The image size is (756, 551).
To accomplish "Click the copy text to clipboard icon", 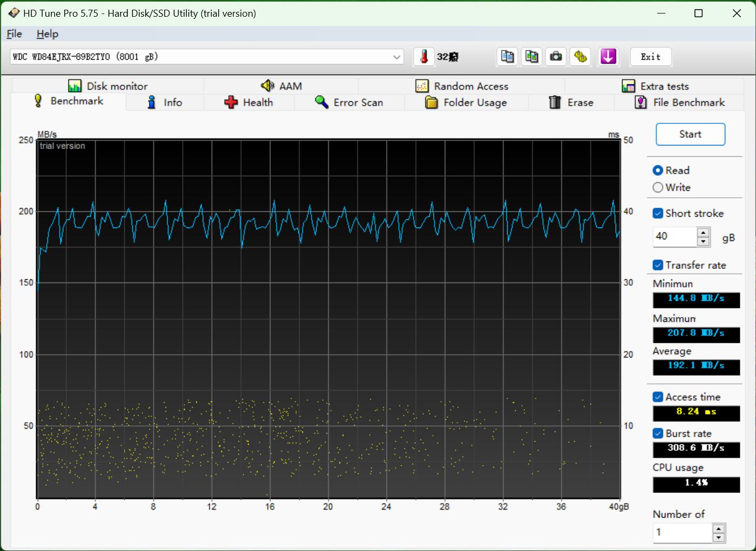I will 507,57.
